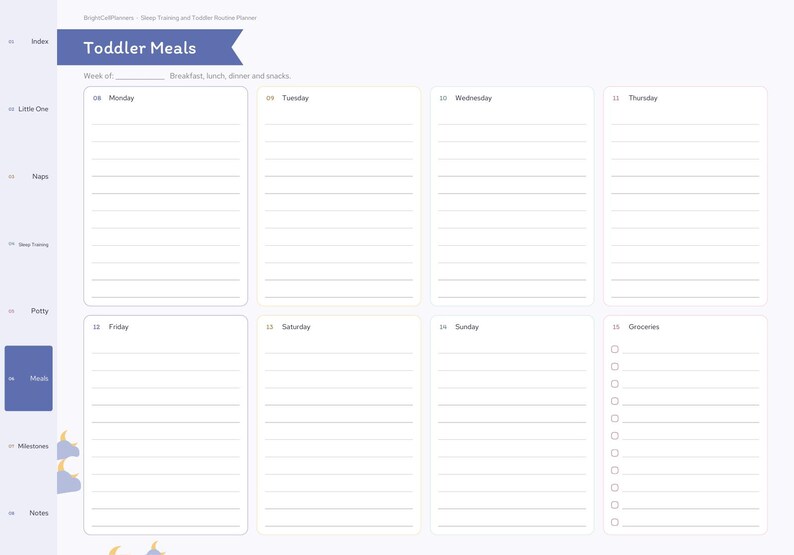This screenshot has height=555, width=794.
Task: Tick the last Groceries checkbox
Action: 615,522
